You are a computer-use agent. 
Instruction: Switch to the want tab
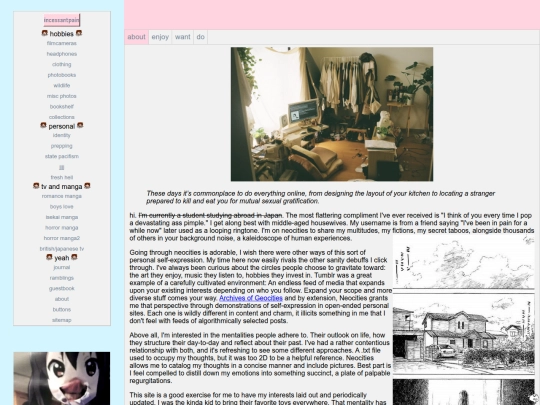tap(183, 37)
